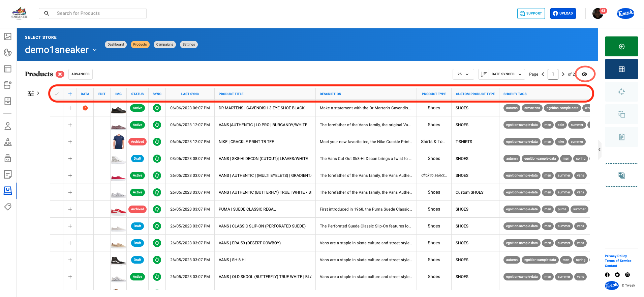Click the sync arrows panel icon
Screen dimensions: 644x297
pos(621,91)
